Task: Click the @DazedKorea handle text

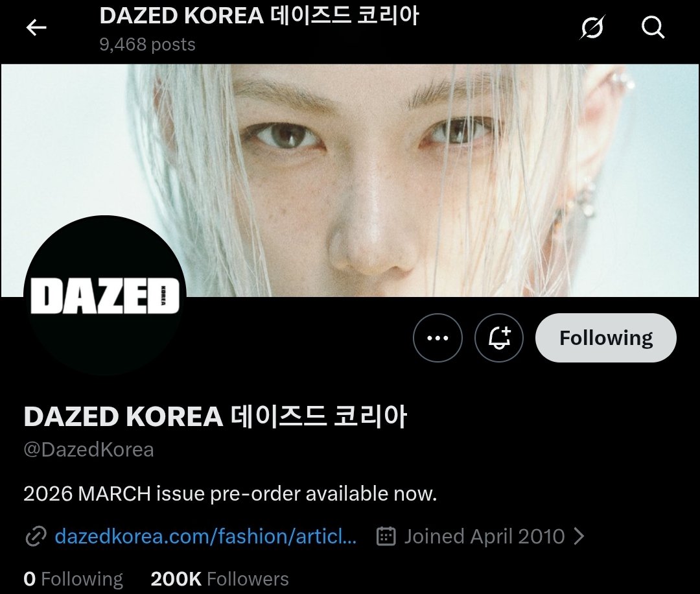Action: 89,449
